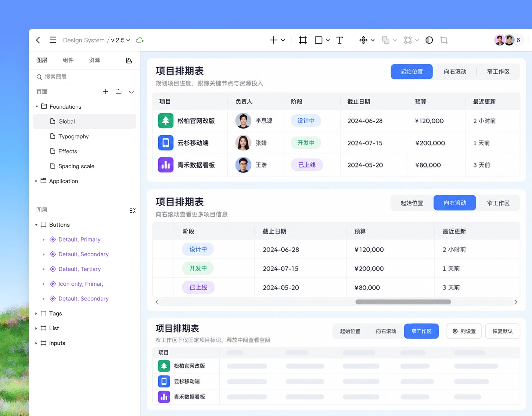
Task: Go back using the left arrow
Action: pyautogui.click(x=38, y=40)
